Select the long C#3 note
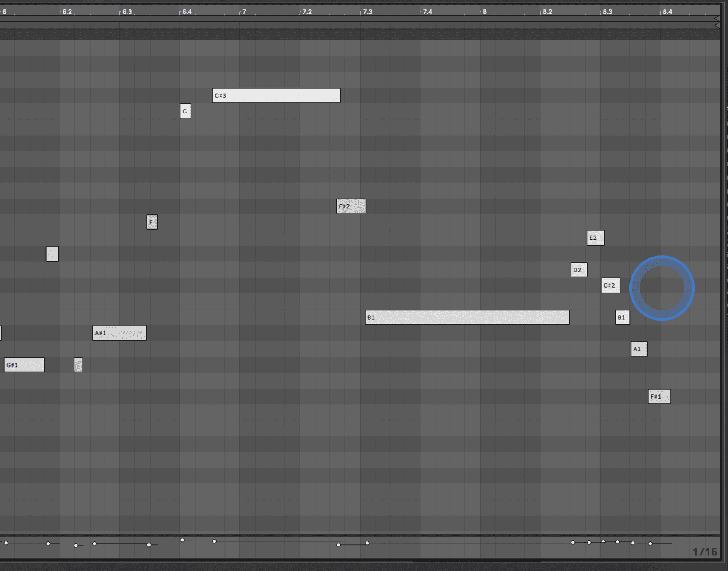 click(x=276, y=95)
